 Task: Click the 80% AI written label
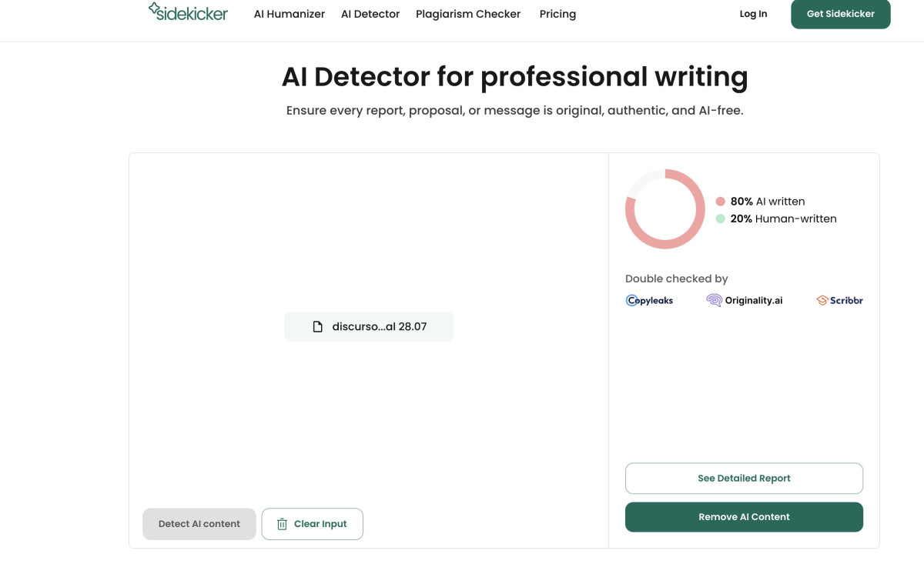pyautogui.click(x=768, y=202)
